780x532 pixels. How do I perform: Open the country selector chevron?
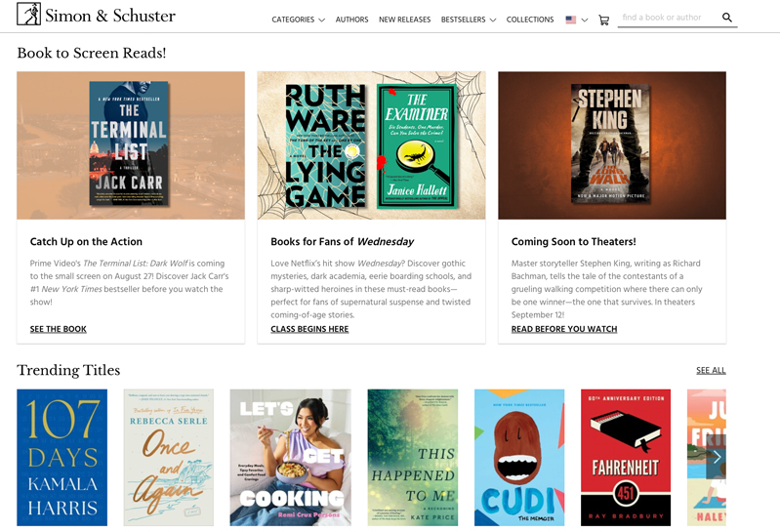pyautogui.click(x=585, y=20)
